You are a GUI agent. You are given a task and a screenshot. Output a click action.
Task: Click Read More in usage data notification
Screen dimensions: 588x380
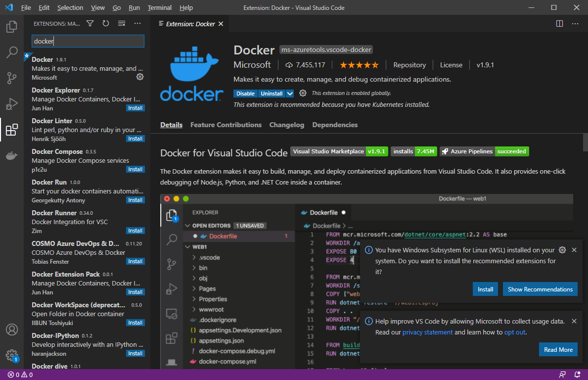pos(558,350)
